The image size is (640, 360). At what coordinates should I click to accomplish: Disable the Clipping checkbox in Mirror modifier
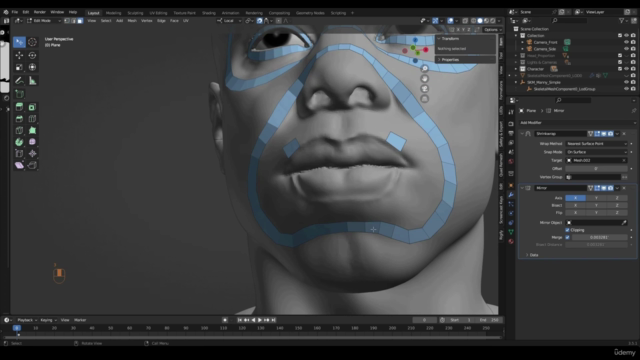[x=567, y=230]
